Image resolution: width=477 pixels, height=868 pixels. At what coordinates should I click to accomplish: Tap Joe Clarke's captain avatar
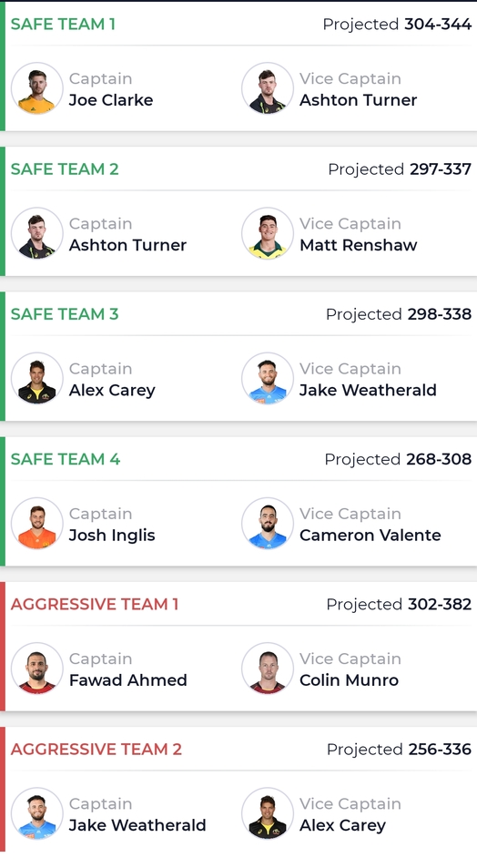pos(37,88)
